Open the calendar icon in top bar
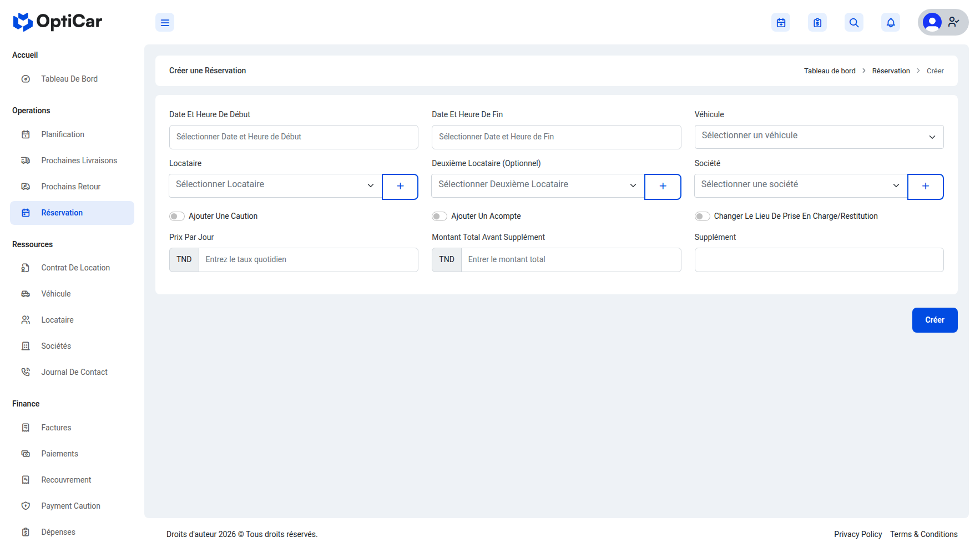This screenshot has width=980, height=552. click(x=781, y=23)
